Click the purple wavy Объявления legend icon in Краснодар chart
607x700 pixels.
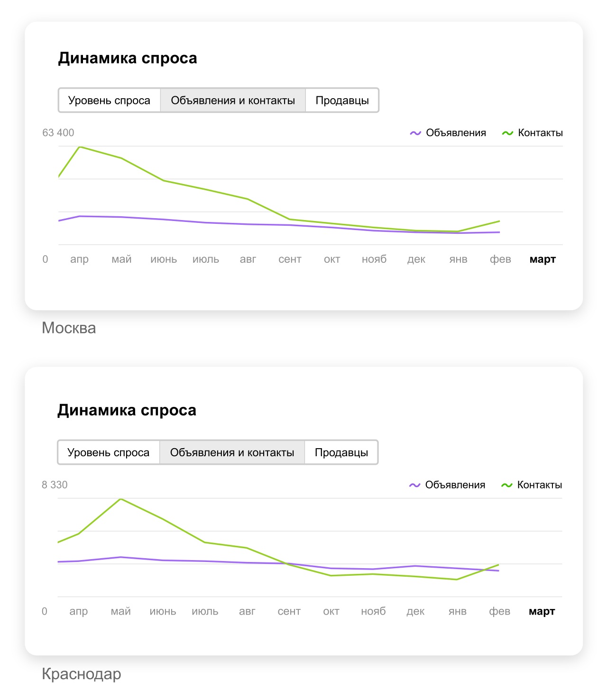tap(415, 485)
